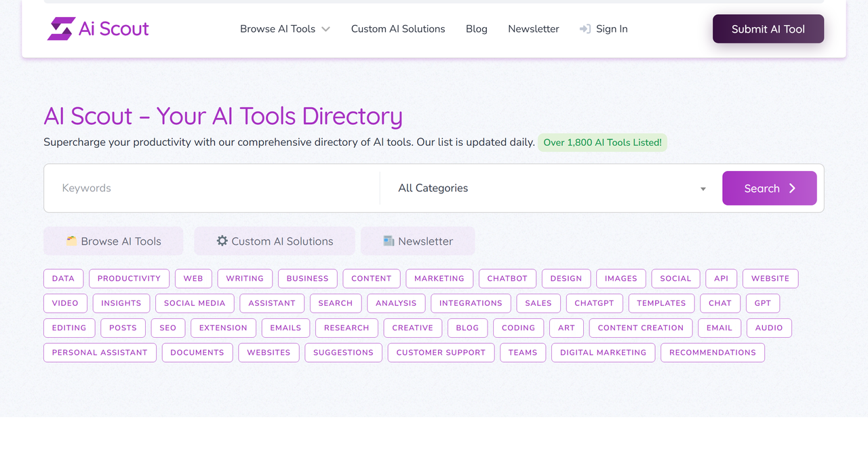868x449 pixels.
Task: Click the arrow icon in Search button
Action: pyautogui.click(x=792, y=189)
